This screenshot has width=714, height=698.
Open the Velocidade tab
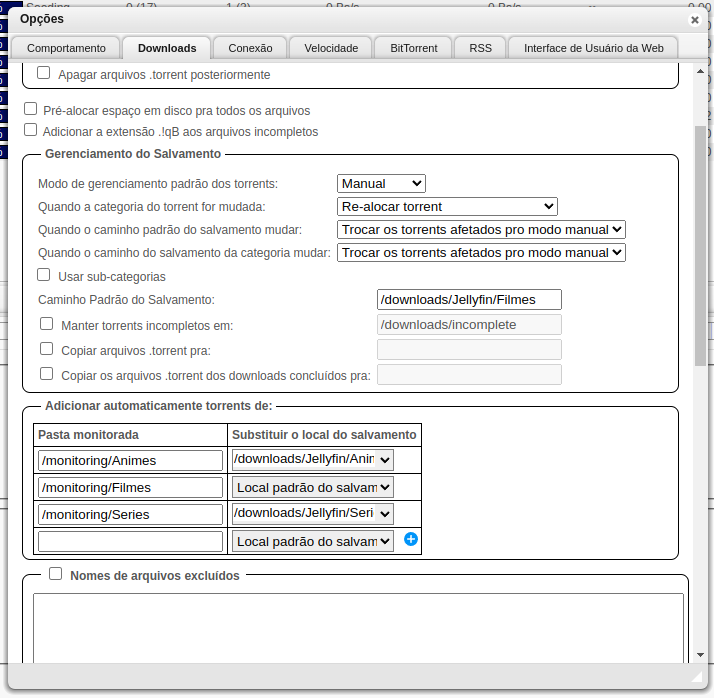point(331,48)
